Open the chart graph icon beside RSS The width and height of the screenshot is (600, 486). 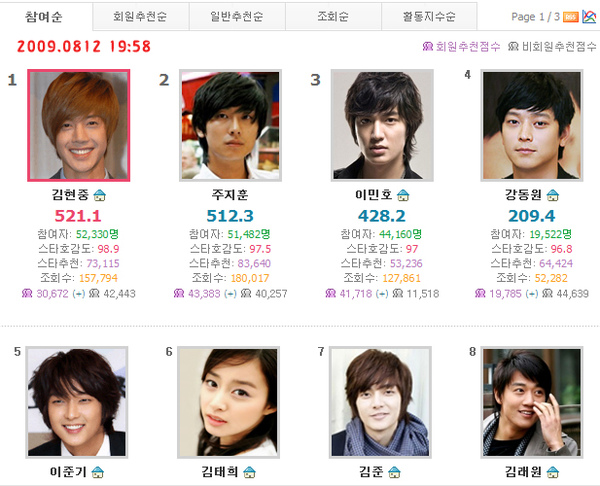[589, 16]
